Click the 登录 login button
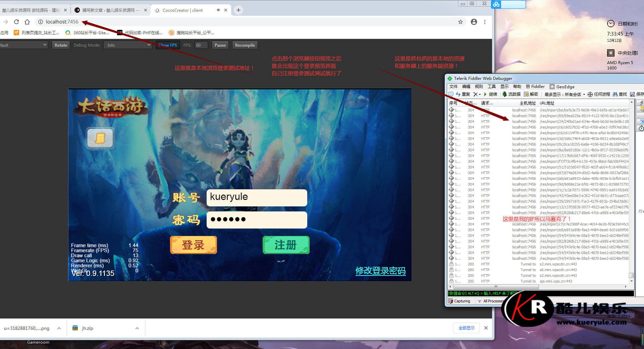The height and width of the screenshot is (349, 644). pyautogui.click(x=193, y=245)
